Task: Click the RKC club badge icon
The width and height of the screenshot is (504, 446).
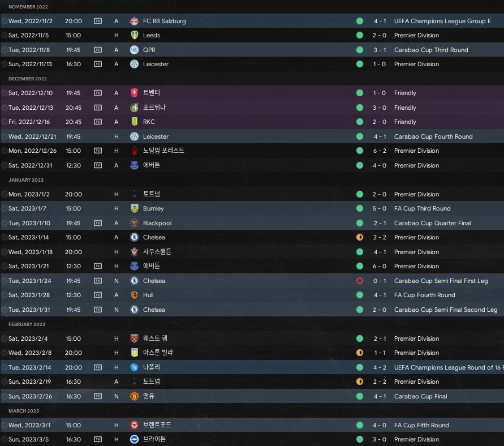Action: pyautogui.click(x=134, y=122)
